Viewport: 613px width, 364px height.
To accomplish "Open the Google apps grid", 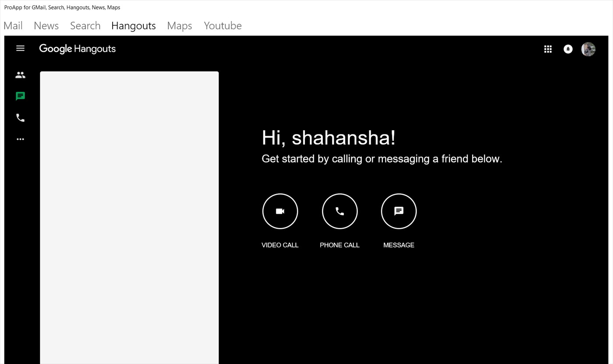I will [x=548, y=49].
